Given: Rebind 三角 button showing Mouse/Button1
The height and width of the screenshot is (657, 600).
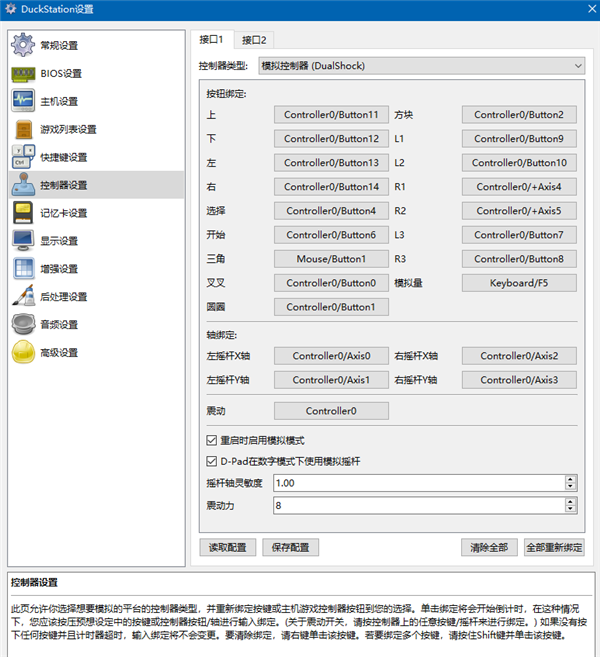Looking at the screenshot, I should pyautogui.click(x=331, y=259).
